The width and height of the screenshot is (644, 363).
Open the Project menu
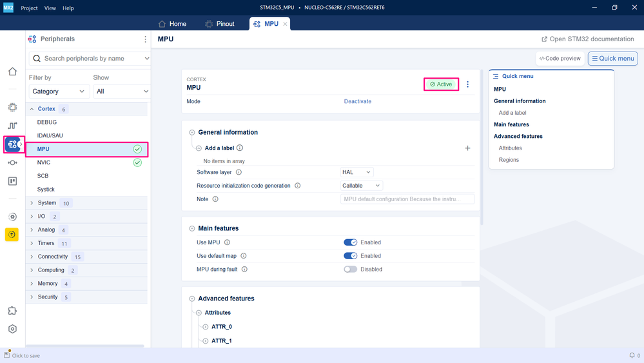point(29,8)
